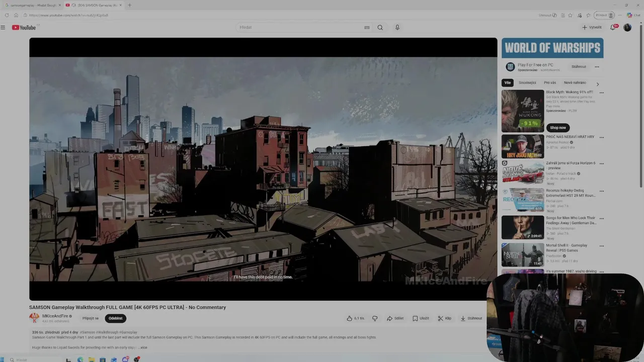The width and height of the screenshot is (644, 362).
Task: Select the Pro vás filter chip
Action: pyautogui.click(x=550, y=82)
